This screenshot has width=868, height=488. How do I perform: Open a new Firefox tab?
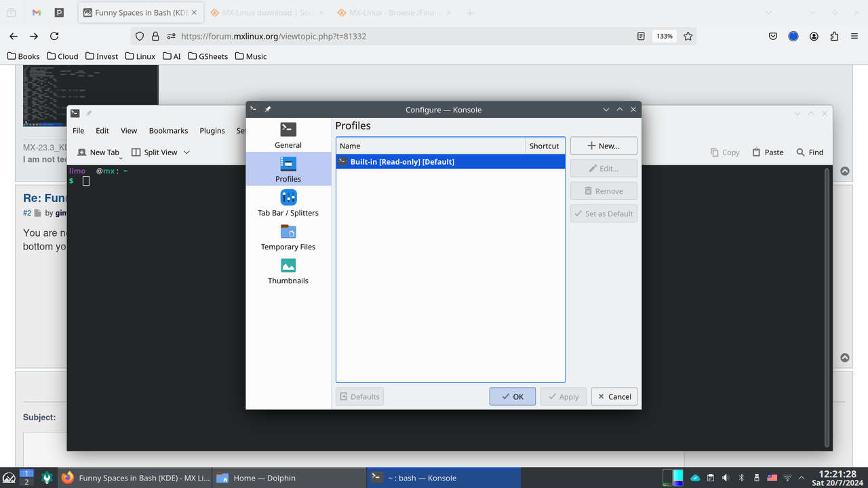[x=470, y=13]
